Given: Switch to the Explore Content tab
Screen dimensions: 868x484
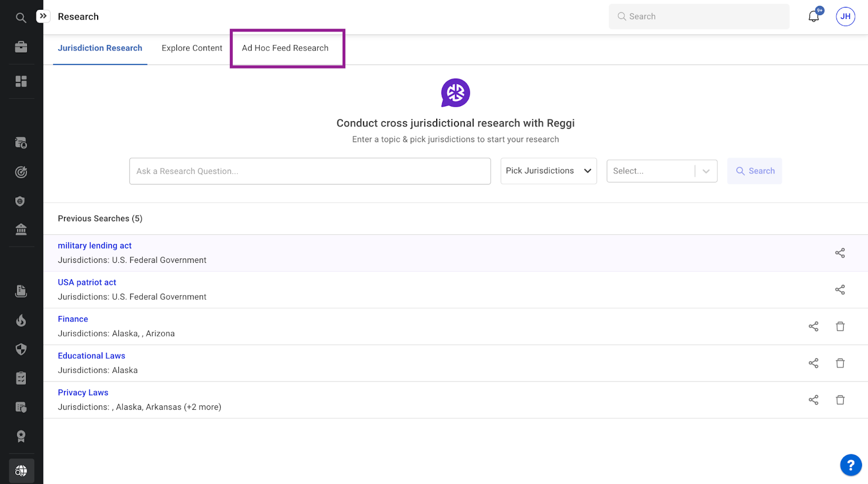Looking at the screenshot, I should 192,48.
